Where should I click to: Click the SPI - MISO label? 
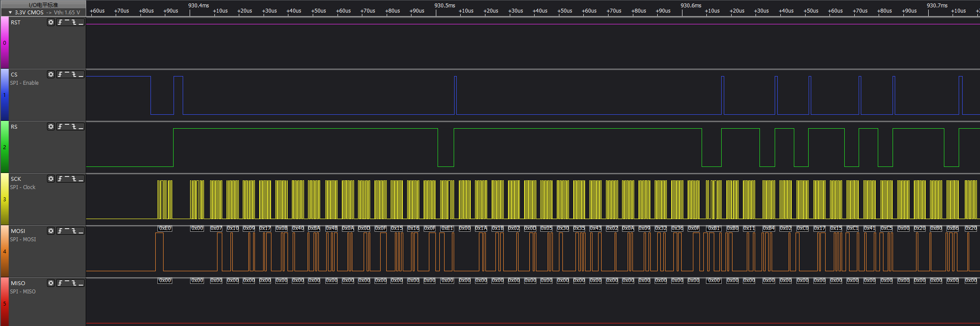pos(23,292)
